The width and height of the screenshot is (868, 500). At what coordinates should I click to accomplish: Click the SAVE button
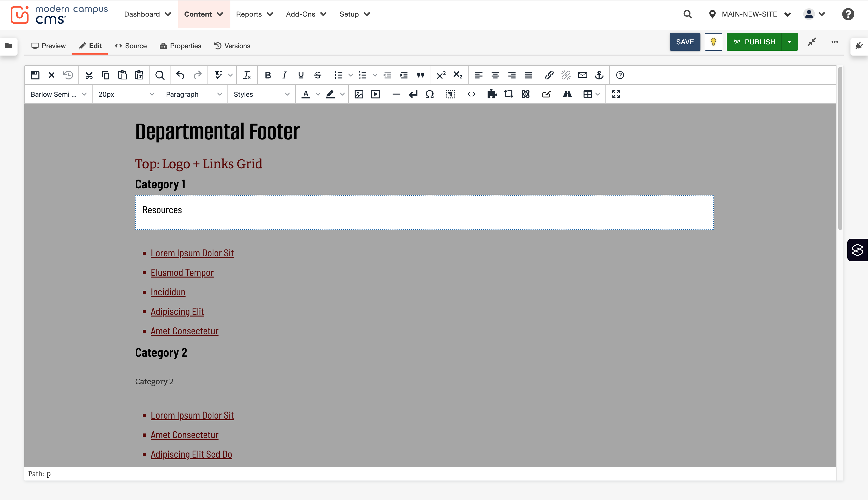tap(685, 42)
